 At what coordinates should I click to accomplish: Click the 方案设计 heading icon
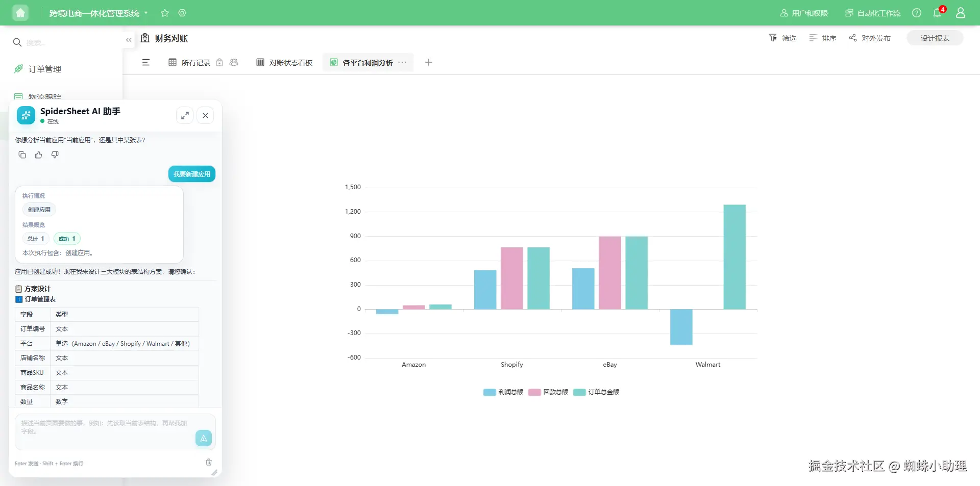pos(19,289)
